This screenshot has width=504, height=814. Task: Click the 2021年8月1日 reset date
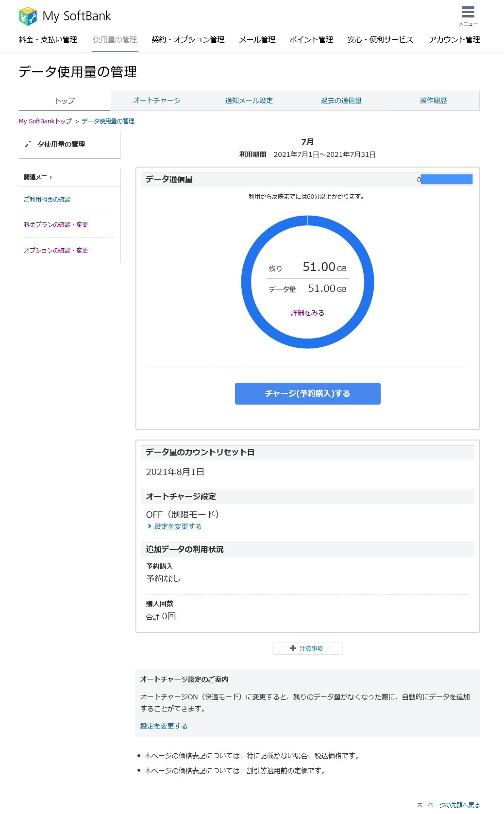(175, 472)
